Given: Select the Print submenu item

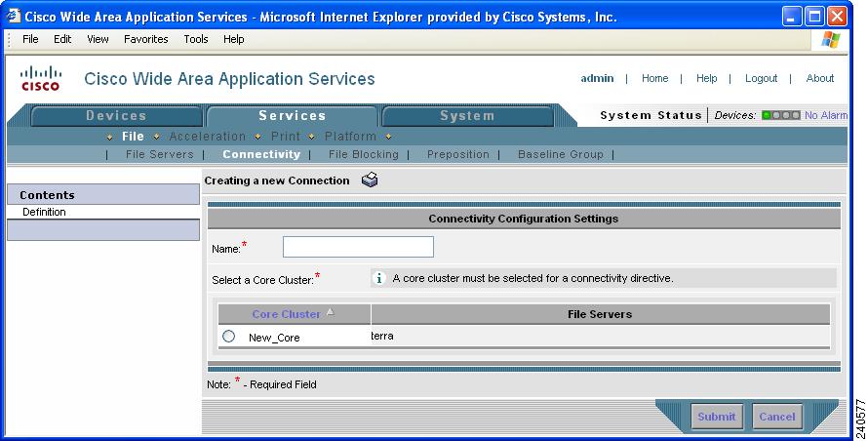Looking at the screenshot, I should [286, 137].
